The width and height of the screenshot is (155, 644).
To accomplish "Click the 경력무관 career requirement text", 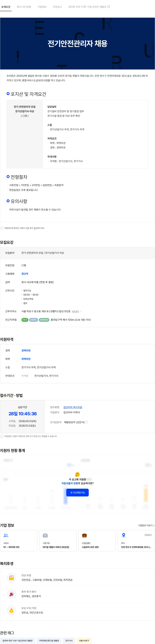I will coord(26,351).
